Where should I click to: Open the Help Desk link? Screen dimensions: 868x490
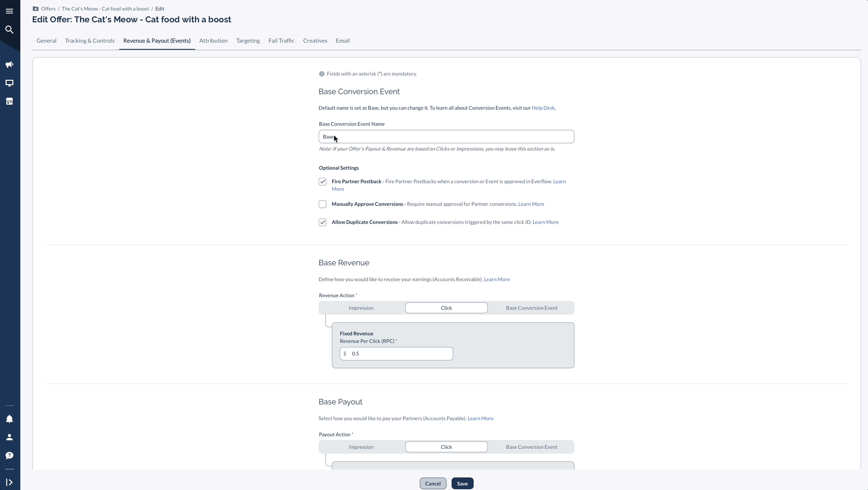pyautogui.click(x=543, y=108)
